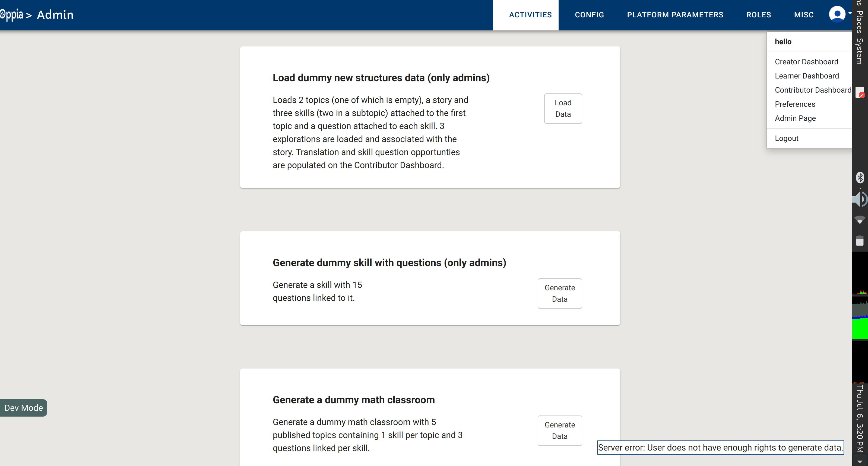868x466 pixels.
Task: Open the Creator Dashboard link
Action: click(807, 61)
